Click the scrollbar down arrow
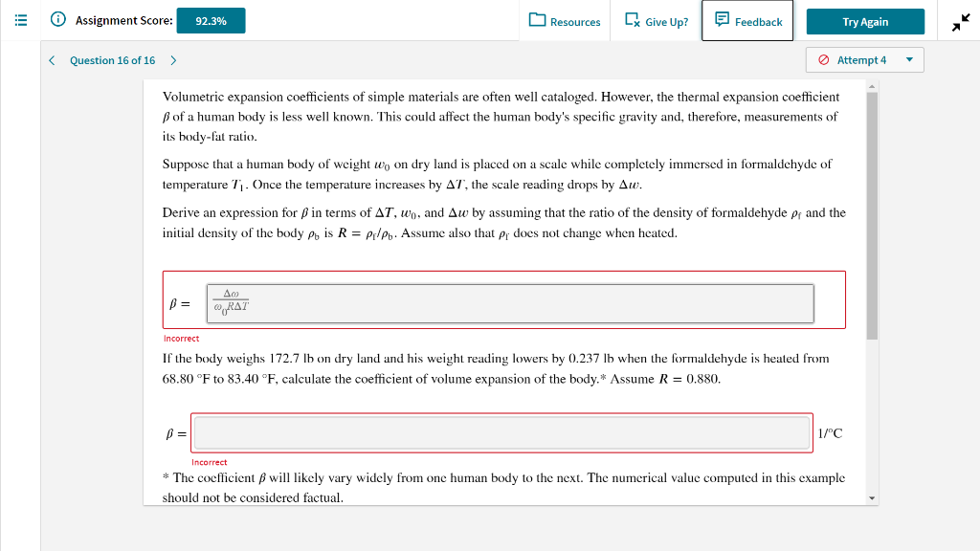Image resolution: width=980 pixels, height=551 pixels. [x=871, y=496]
